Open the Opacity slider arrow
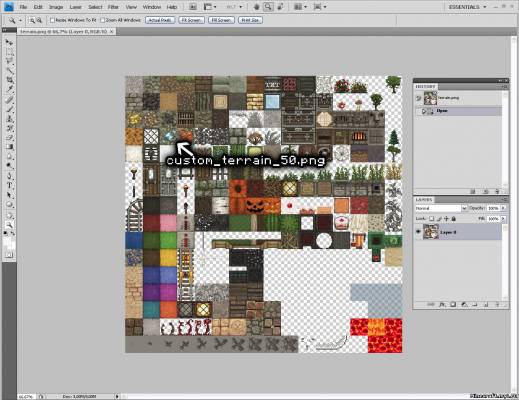The width and height of the screenshot is (519, 400). tap(503, 208)
